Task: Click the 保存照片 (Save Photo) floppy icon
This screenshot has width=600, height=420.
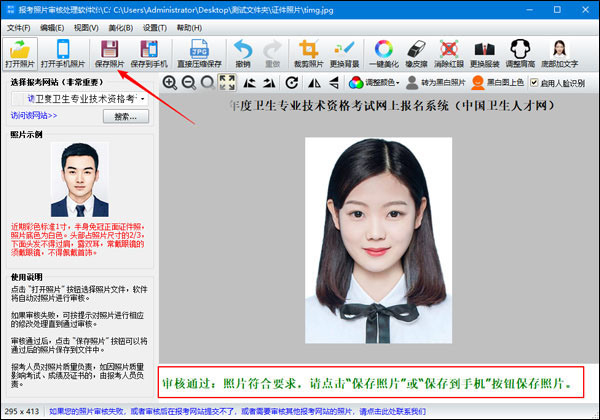Action: (x=109, y=52)
